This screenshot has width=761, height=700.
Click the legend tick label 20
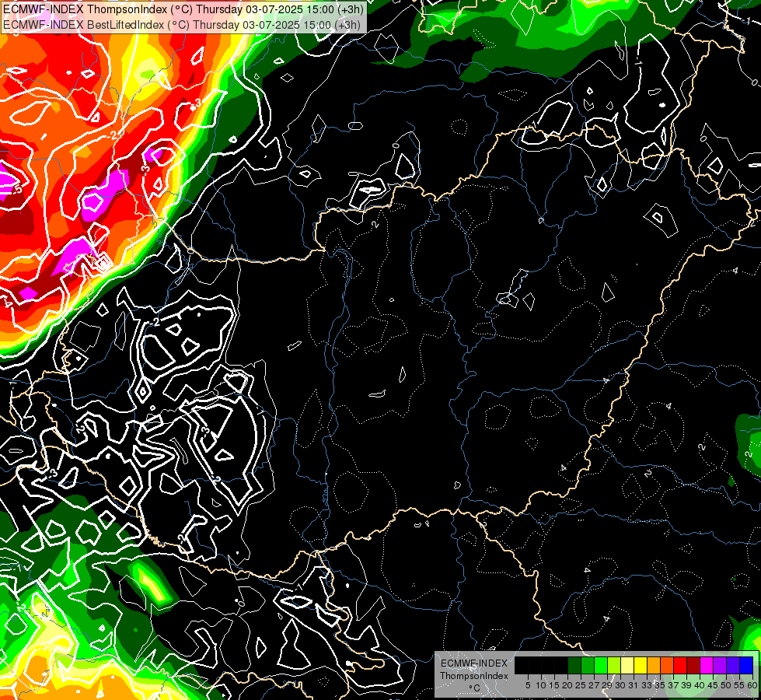567,685
